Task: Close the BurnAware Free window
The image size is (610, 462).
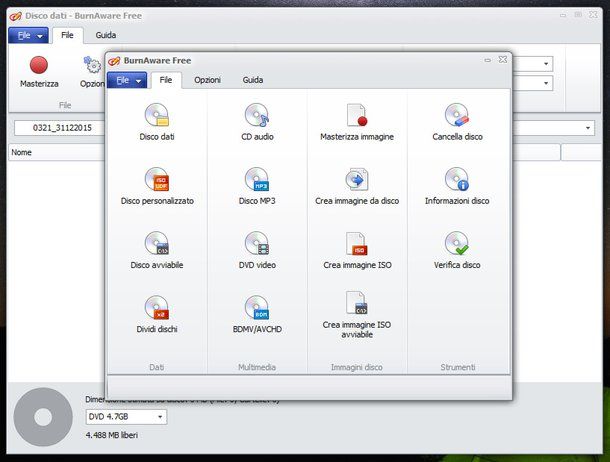Action: pos(503,60)
